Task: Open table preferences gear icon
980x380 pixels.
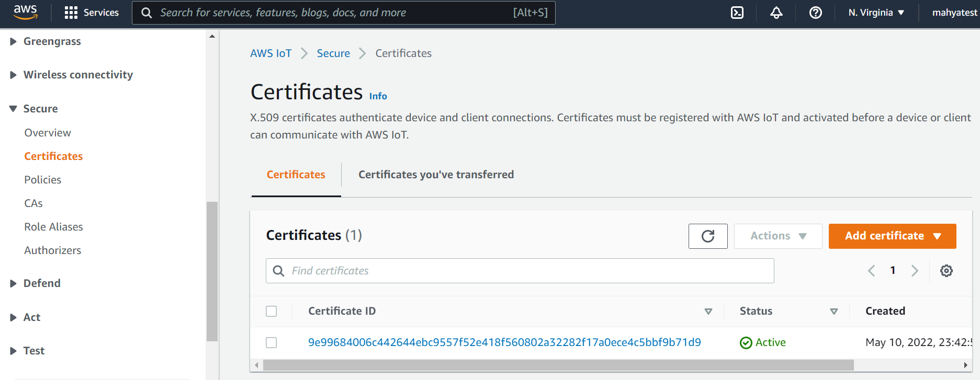Action: [946, 271]
